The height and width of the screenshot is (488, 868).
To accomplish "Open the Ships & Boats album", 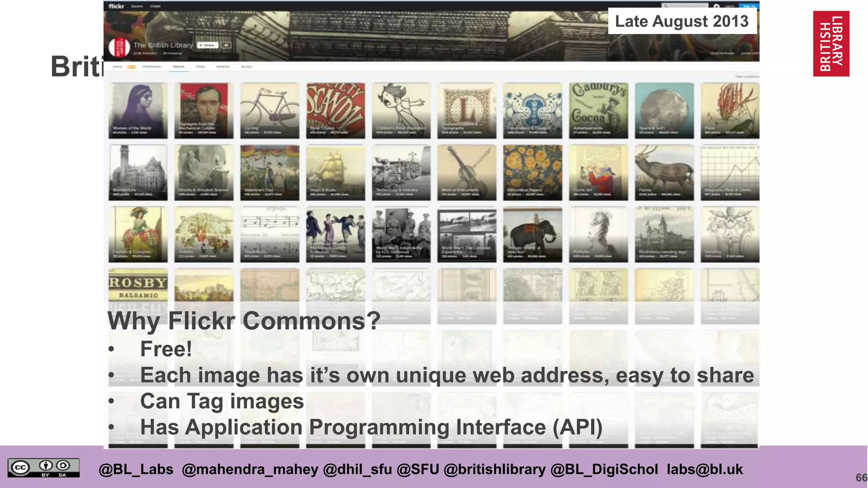I will [x=336, y=172].
